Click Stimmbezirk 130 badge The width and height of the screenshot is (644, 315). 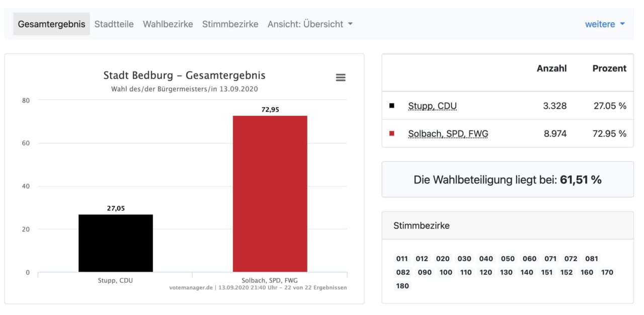[507, 272]
